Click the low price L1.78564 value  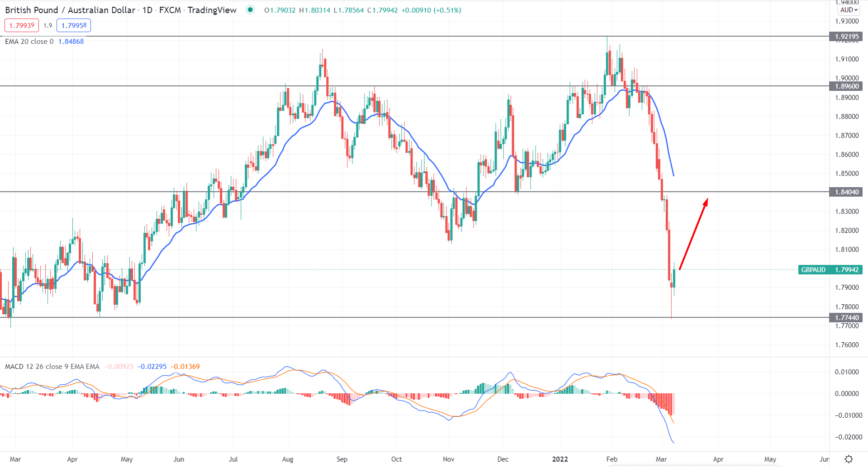(x=349, y=10)
